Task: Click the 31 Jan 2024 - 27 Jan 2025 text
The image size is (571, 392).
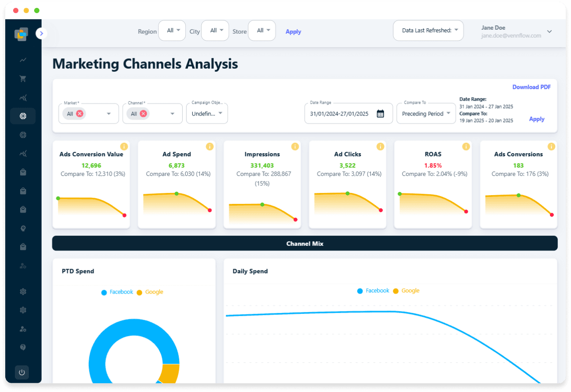Action: [x=486, y=106]
